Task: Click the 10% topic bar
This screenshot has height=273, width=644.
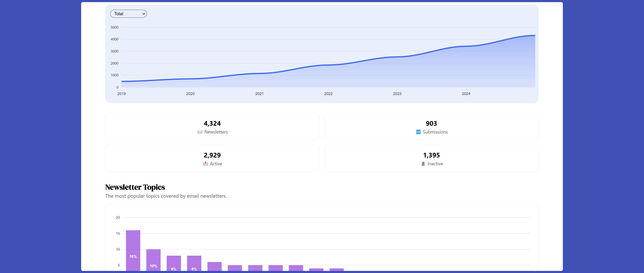Action: pos(153,260)
